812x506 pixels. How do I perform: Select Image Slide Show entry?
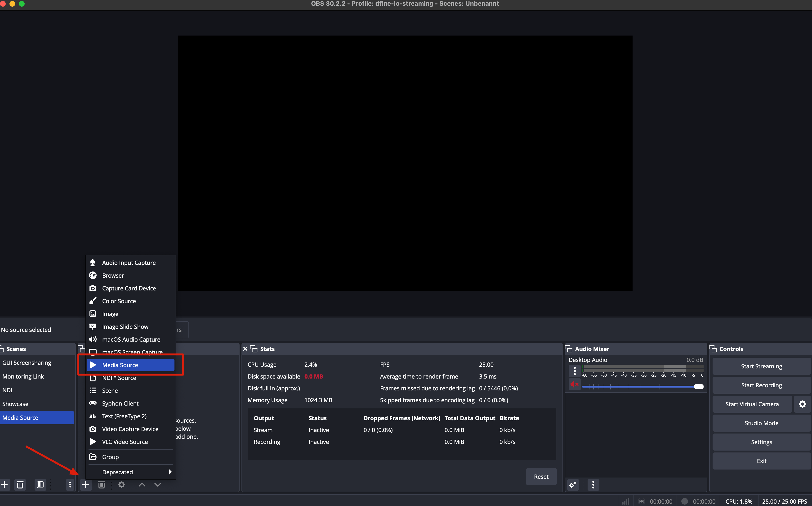coord(130,327)
